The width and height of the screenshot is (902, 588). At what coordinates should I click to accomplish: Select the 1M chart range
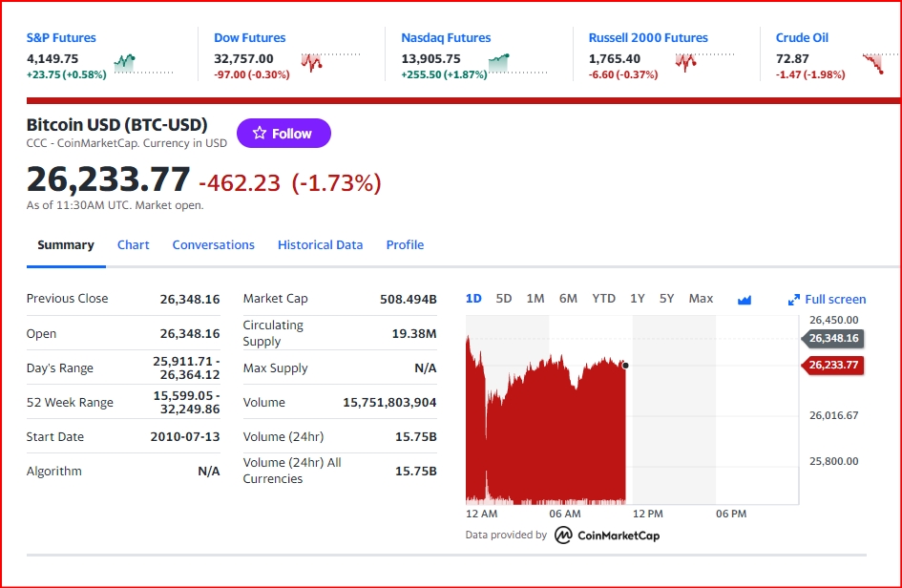click(535, 299)
